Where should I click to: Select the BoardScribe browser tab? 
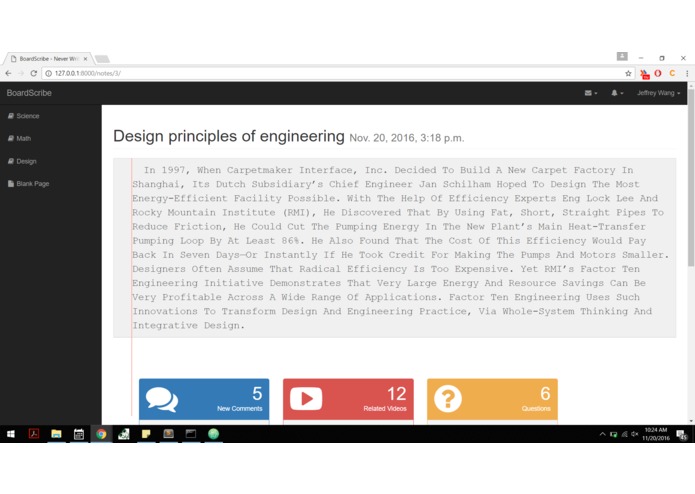pos(48,58)
